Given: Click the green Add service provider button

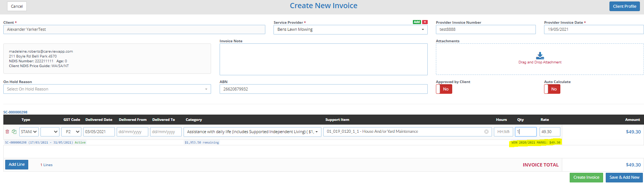Looking at the screenshot, I should 417,22.
